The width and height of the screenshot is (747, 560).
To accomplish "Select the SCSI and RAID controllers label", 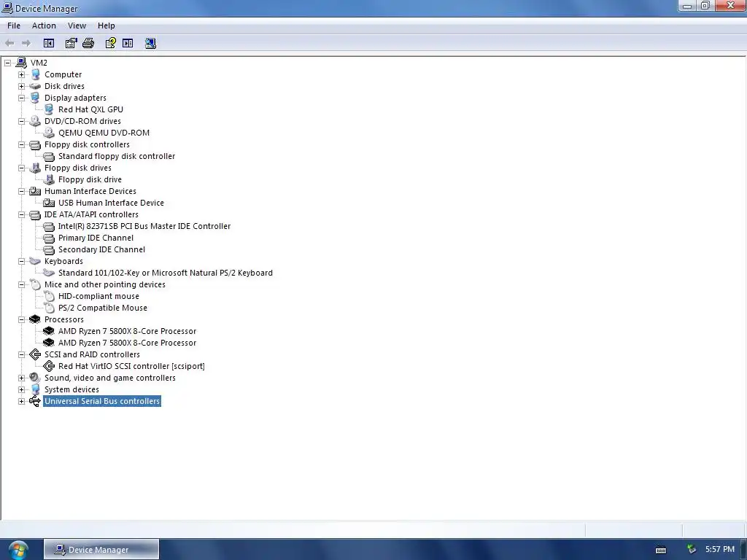I will [92, 355].
